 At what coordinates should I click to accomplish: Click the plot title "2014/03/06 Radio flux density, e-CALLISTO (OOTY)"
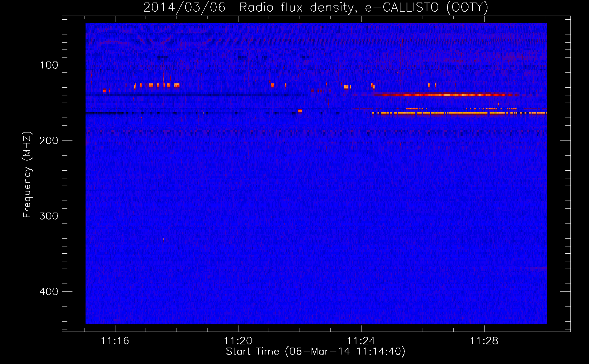pos(316,7)
